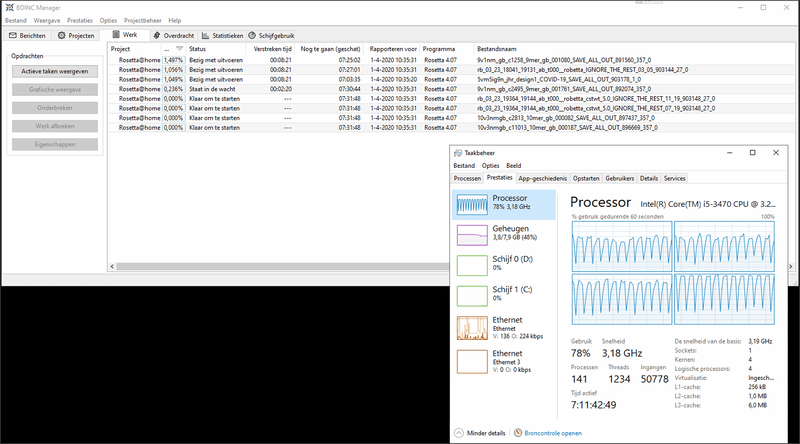Sort tasks by the Project column header
800x444 pixels.
135,49
